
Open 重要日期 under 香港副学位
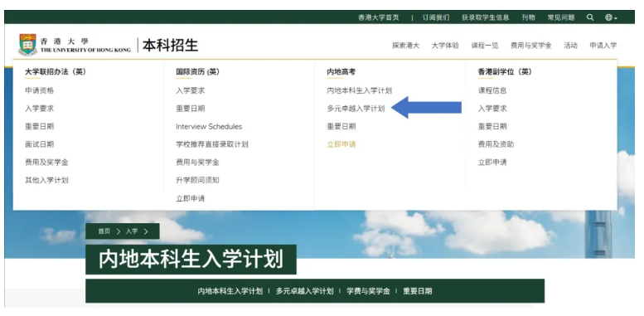[x=492, y=127]
